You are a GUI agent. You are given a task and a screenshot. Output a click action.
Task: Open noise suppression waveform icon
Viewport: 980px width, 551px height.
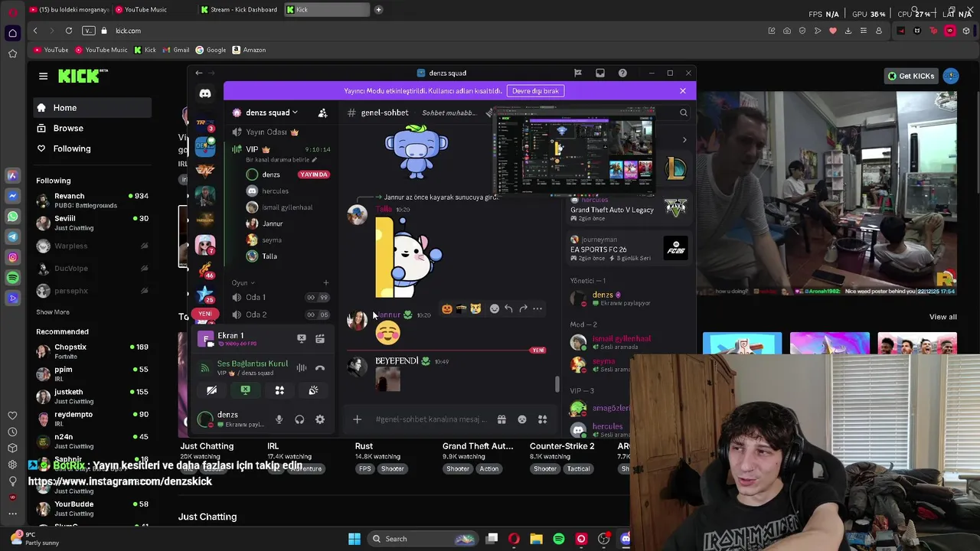302,368
